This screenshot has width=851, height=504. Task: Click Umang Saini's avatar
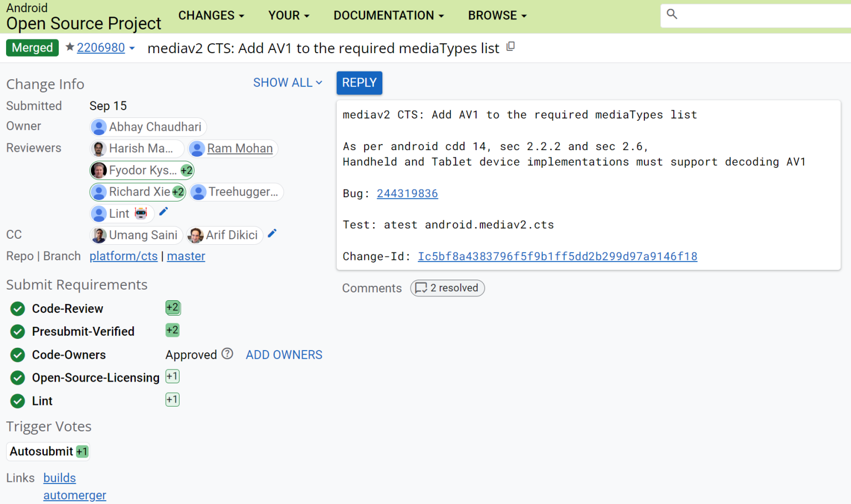pyautogui.click(x=99, y=235)
